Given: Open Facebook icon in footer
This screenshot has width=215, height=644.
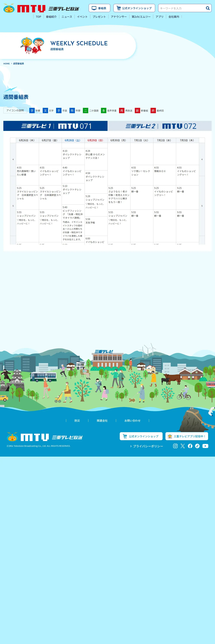Looking at the screenshot, I should tap(190, 446).
